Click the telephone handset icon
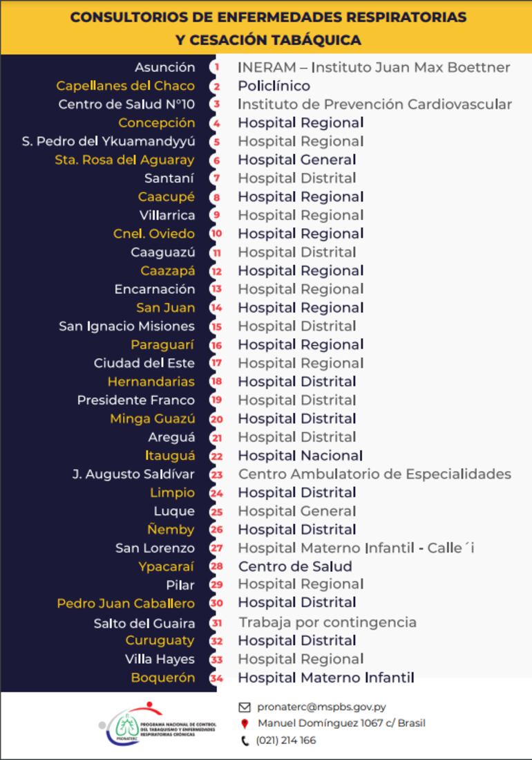The width and height of the screenshot is (532, 760). 245,741
